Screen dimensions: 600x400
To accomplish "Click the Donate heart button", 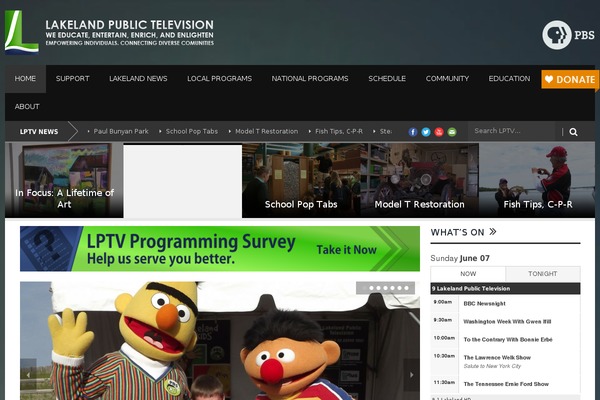I will pyautogui.click(x=570, y=80).
